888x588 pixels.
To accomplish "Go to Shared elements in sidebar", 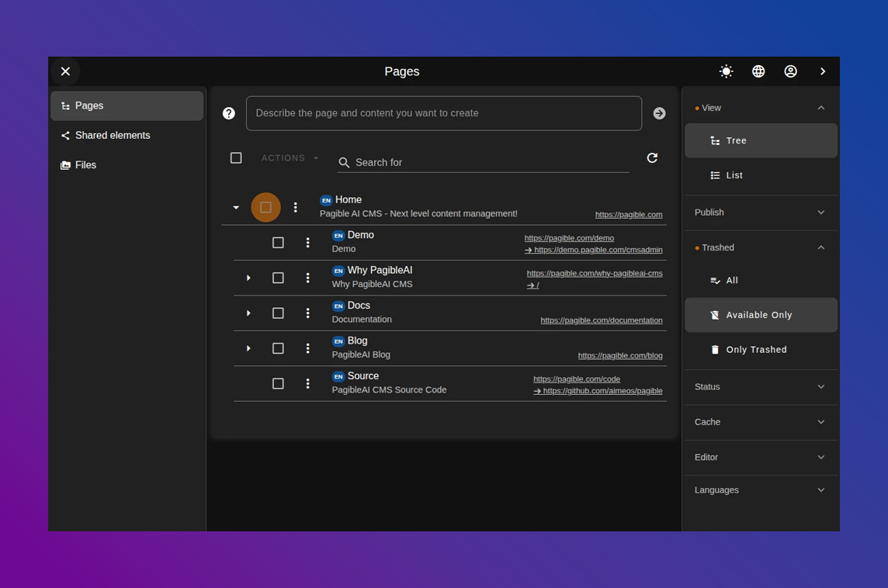I will click(113, 136).
